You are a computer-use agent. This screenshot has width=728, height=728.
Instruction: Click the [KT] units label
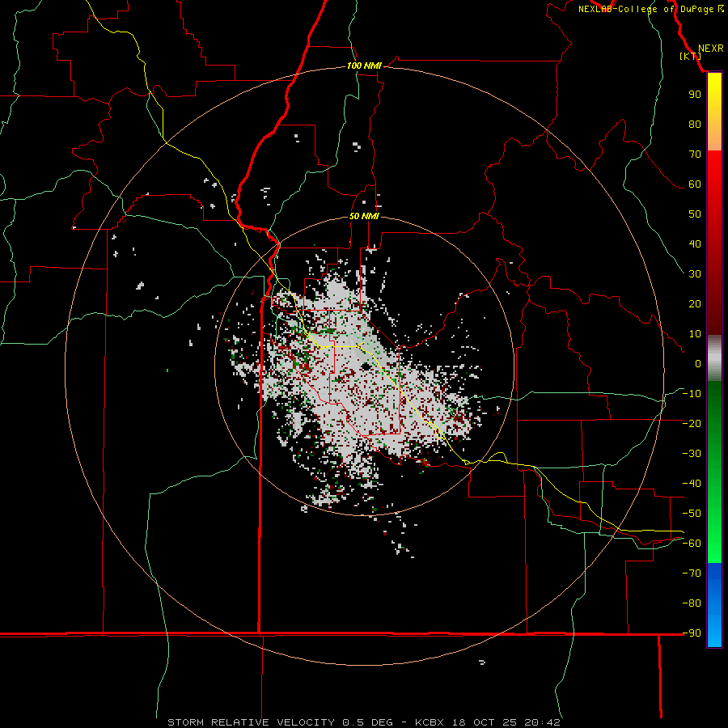tap(691, 56)
